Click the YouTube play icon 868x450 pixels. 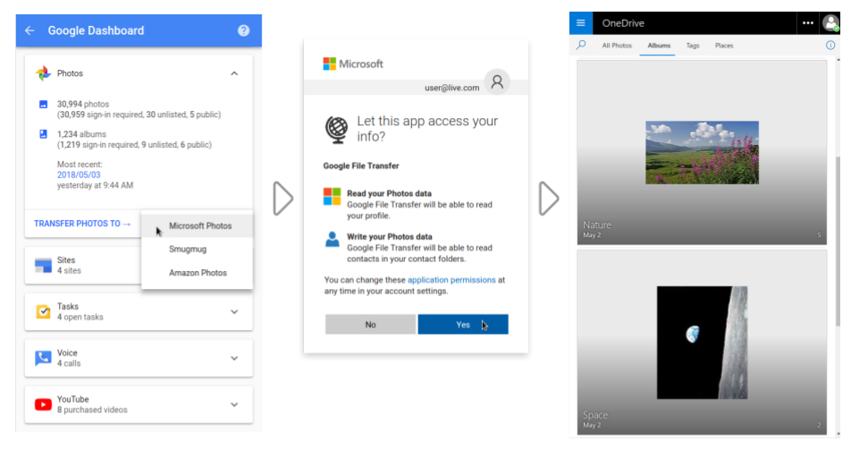43,404
